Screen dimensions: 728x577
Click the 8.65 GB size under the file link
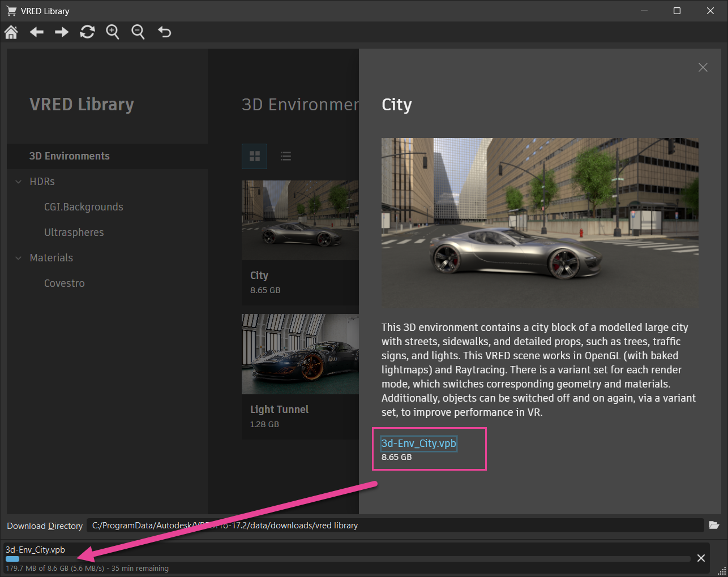click(x=397, y=457)
